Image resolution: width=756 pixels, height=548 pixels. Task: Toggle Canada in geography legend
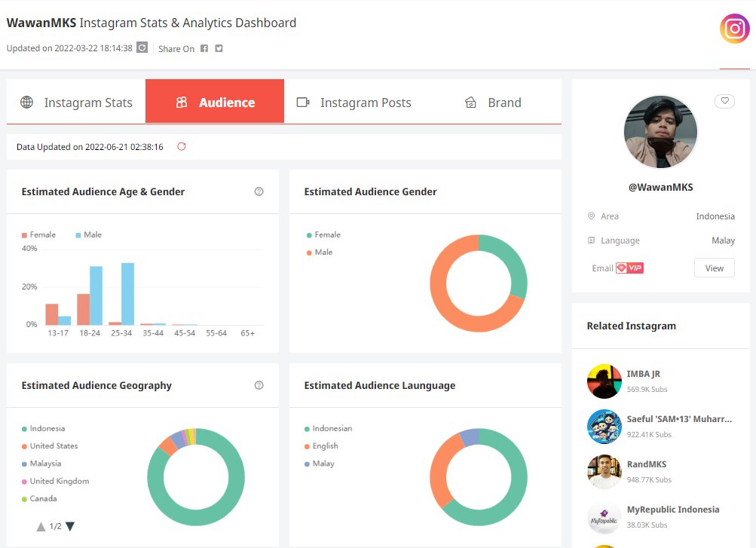[x=39, y=498]
